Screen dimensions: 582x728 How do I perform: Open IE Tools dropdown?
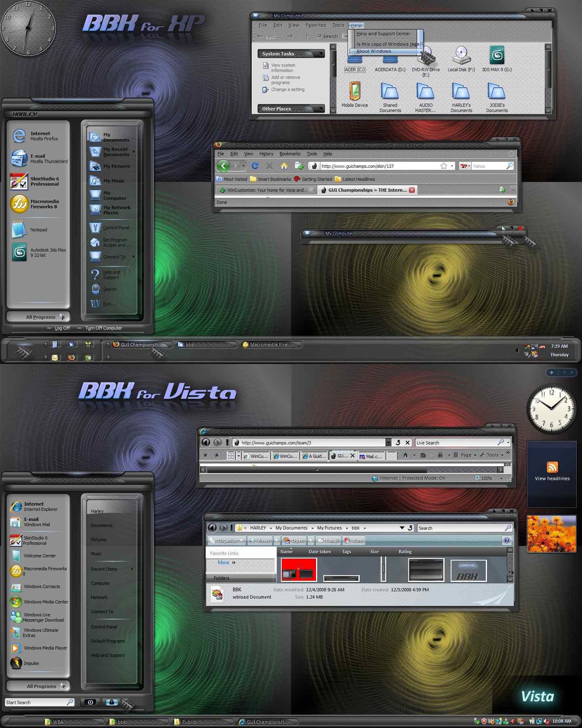coord(502,455)
